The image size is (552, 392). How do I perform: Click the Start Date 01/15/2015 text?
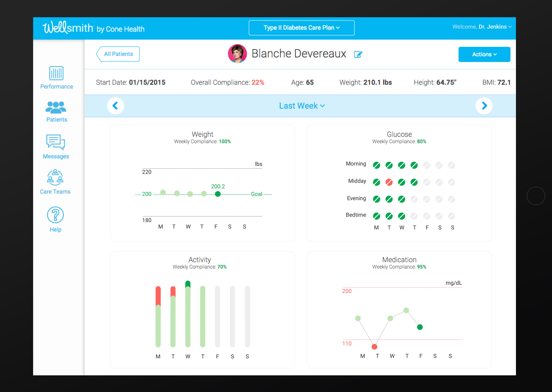click(x=131, y=82)
